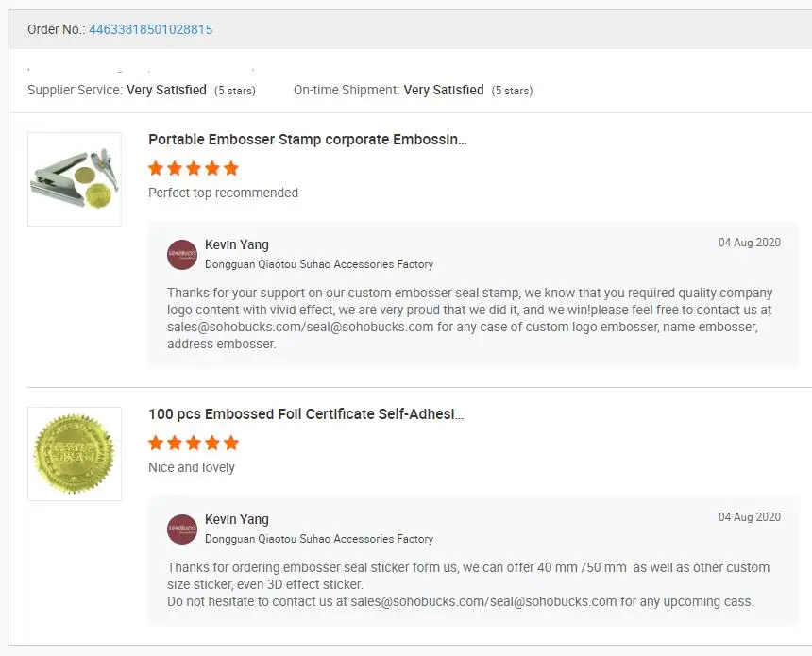Open the Portable Embosser Stamp product title

pyautogui.click(x=307, y=140)
